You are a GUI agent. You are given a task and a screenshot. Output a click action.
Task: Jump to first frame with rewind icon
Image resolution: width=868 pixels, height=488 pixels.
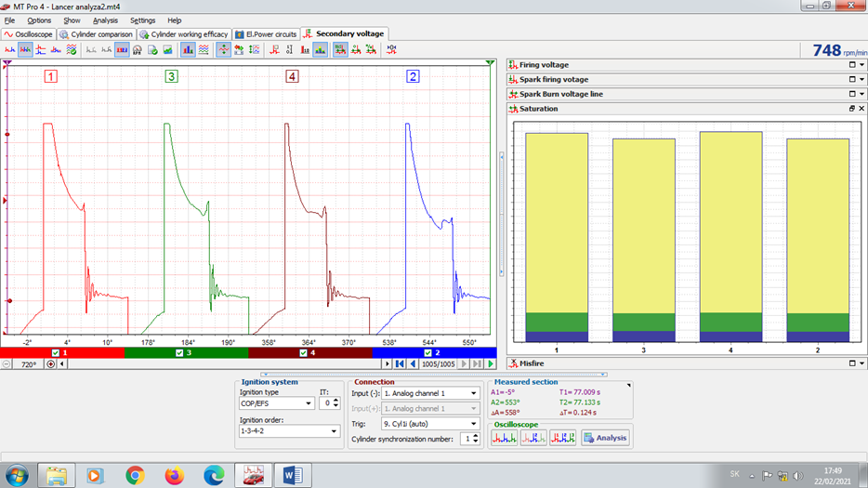(x=399, y=364)
